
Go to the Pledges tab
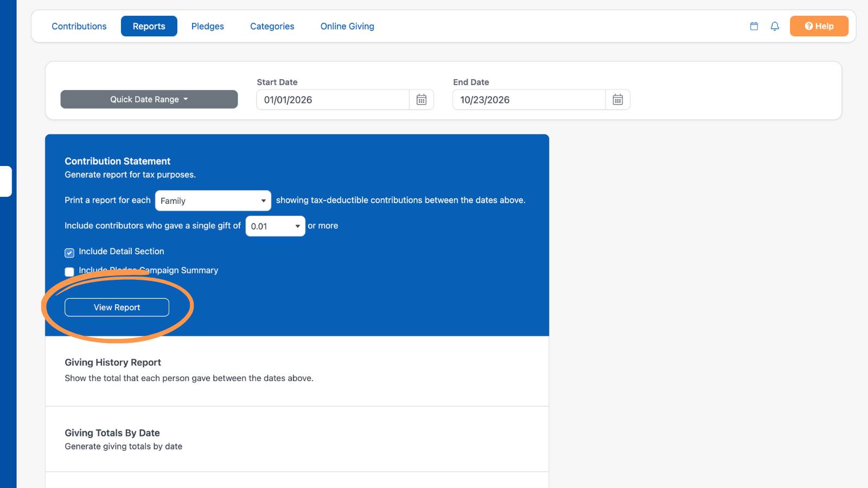coord(208,26)
